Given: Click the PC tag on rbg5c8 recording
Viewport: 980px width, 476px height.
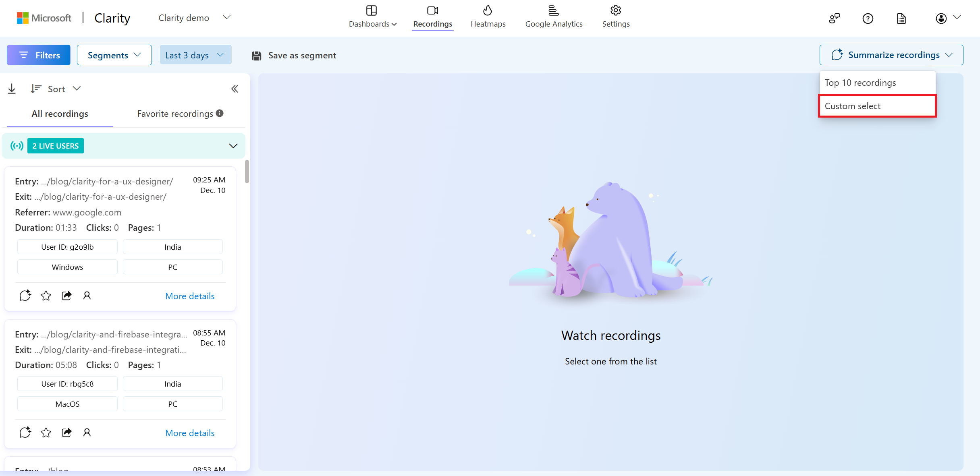Looking at the screenshot, I should pyautogui.click(x=173, y=404).
